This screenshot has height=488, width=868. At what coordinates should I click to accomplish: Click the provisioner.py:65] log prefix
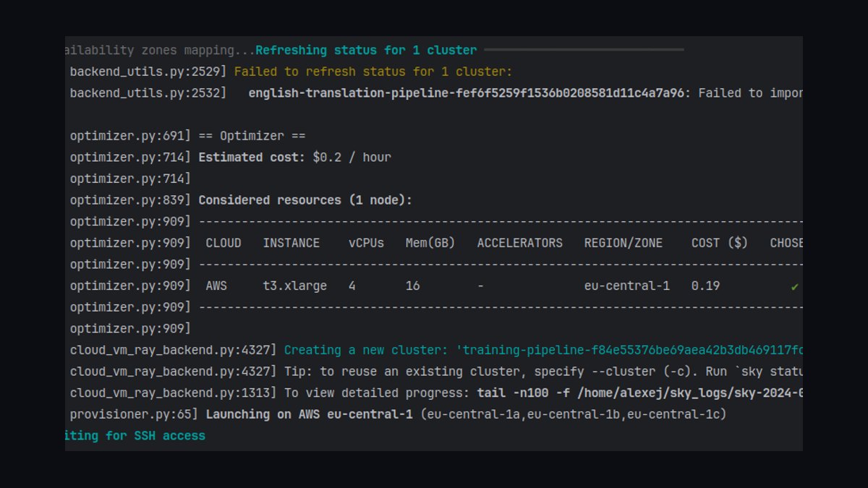click(x=134, y=414)
